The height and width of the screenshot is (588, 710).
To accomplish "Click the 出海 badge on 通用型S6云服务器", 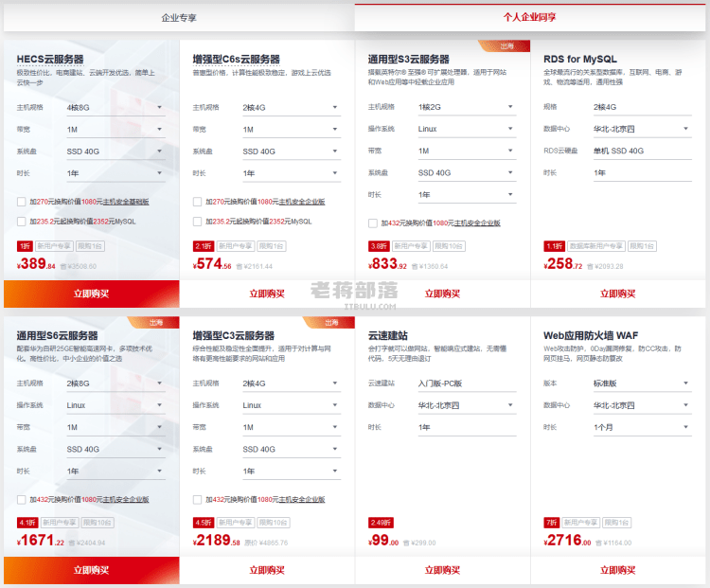I will coord(154,322).
